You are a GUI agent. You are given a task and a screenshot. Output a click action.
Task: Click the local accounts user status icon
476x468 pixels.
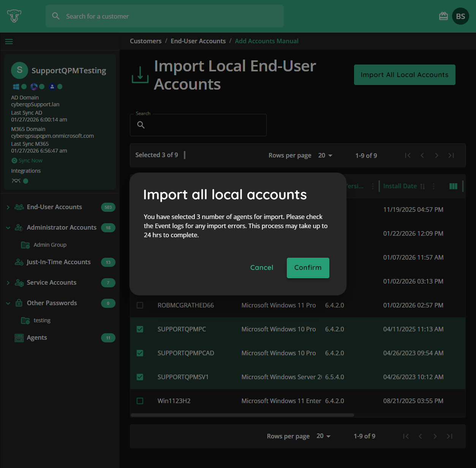click(x=52, y=87)
